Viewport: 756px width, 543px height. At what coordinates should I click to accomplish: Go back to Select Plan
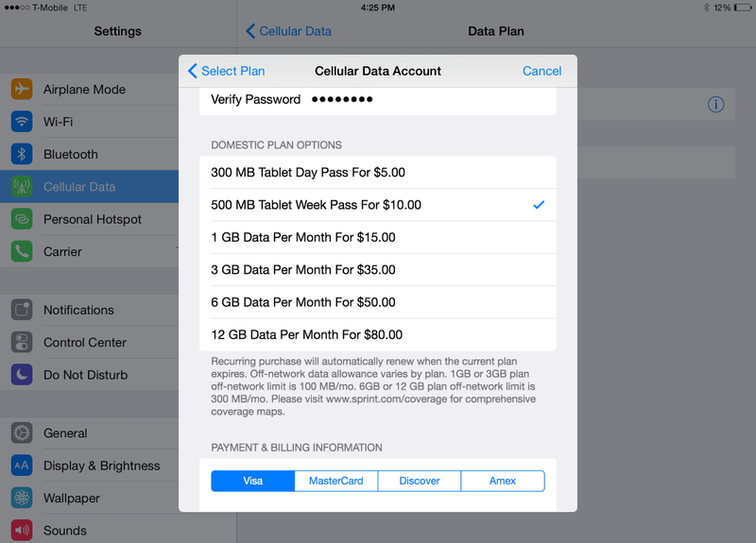coord(227,71)
